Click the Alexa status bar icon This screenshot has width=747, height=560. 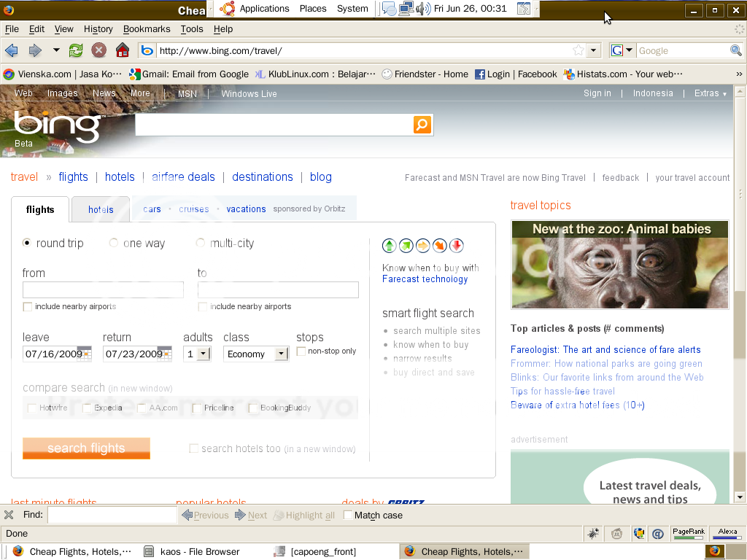pos(727,534)
